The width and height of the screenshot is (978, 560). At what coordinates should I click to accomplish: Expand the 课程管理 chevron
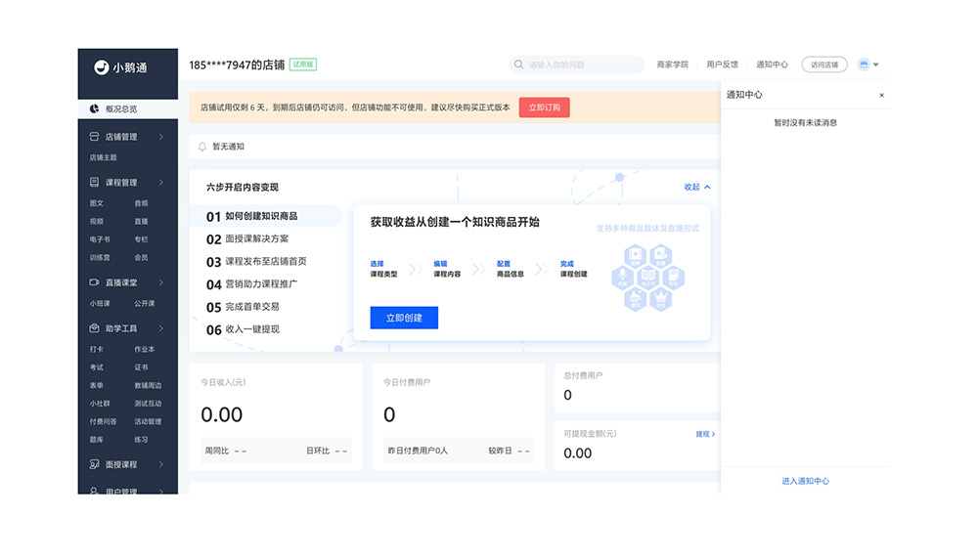click(x=161, y=182)
